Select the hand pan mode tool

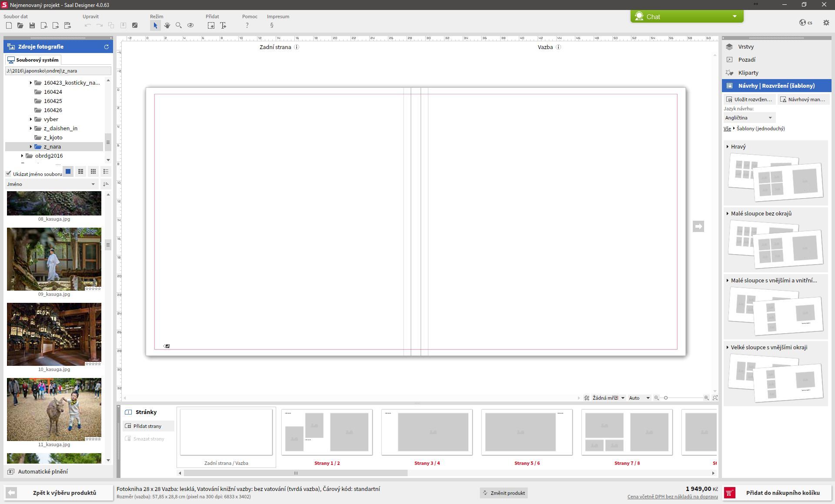click(x=167, y=26)
